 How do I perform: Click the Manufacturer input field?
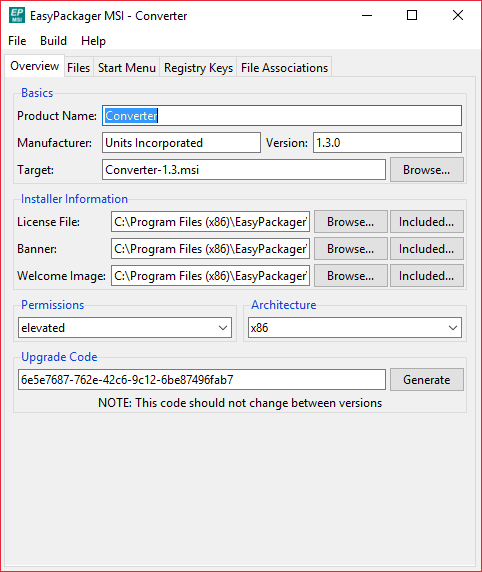pos(181,143)
